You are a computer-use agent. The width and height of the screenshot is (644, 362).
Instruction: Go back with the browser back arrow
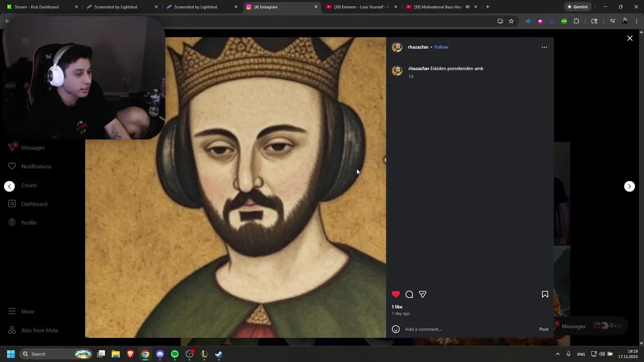click(x=7, y=21)
